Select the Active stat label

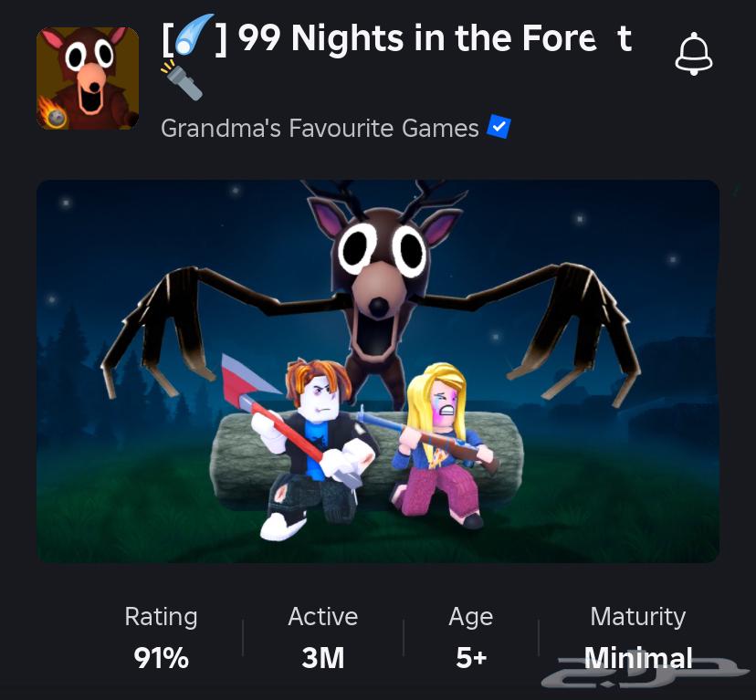click(x=323, y=617)
